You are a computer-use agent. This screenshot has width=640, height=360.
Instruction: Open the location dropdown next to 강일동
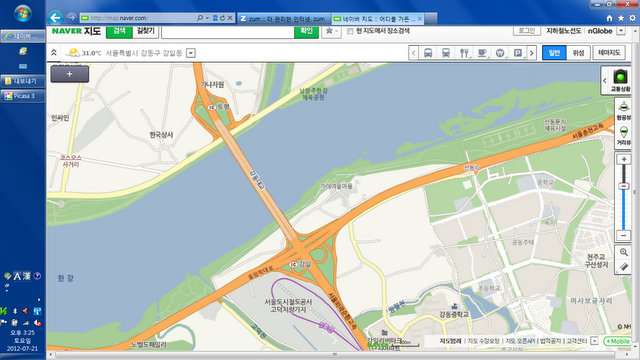point(191,53)
